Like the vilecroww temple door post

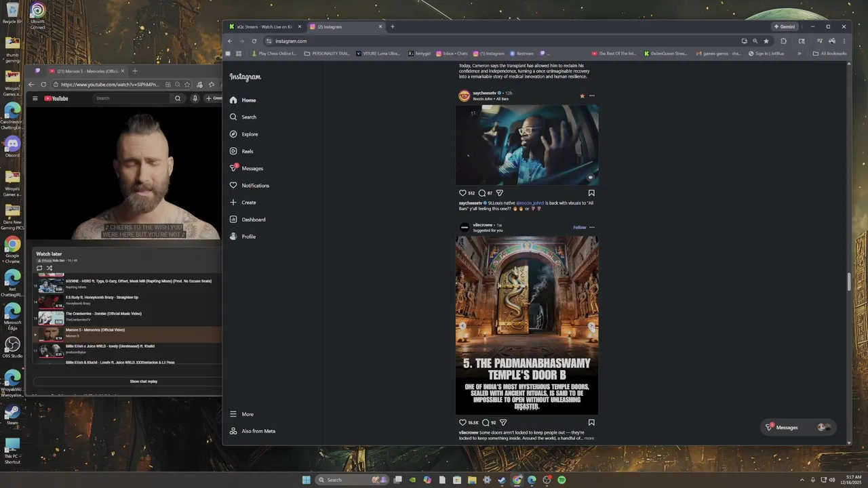point(463,422)
